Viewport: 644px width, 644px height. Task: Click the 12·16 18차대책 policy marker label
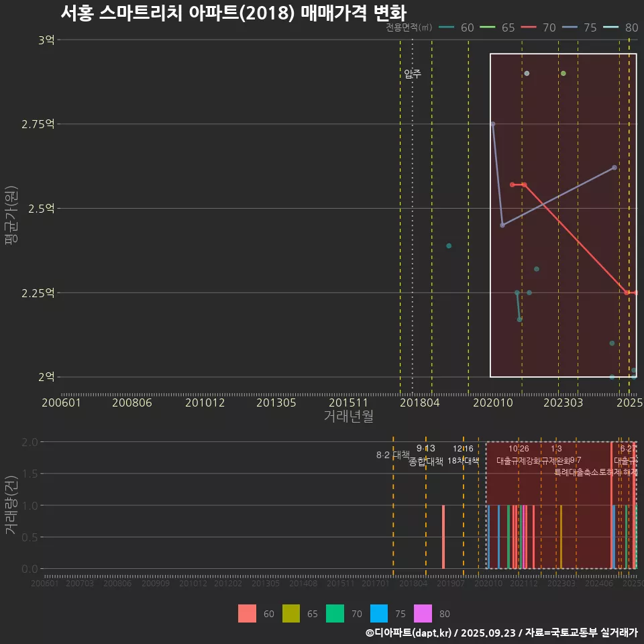click(x=464, y=455)
